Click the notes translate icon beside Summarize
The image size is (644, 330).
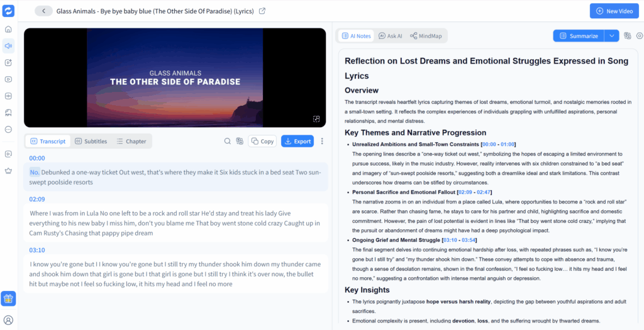[627, 36]
